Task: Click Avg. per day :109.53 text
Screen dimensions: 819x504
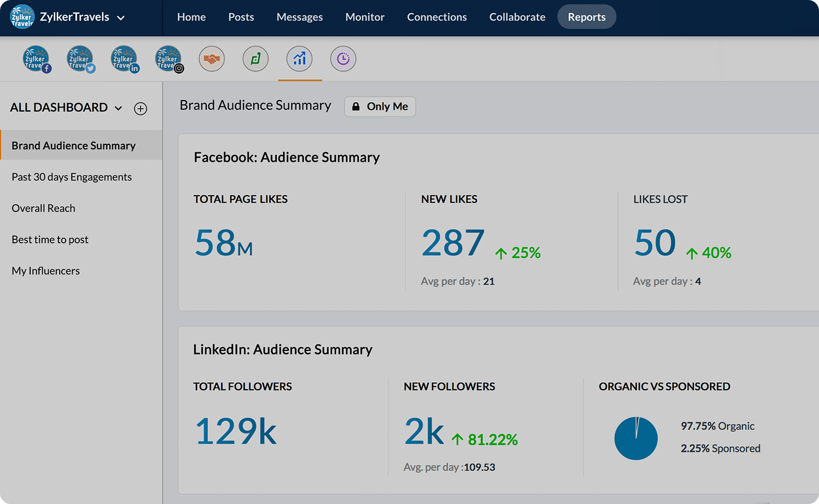Action: click(449, 467)
